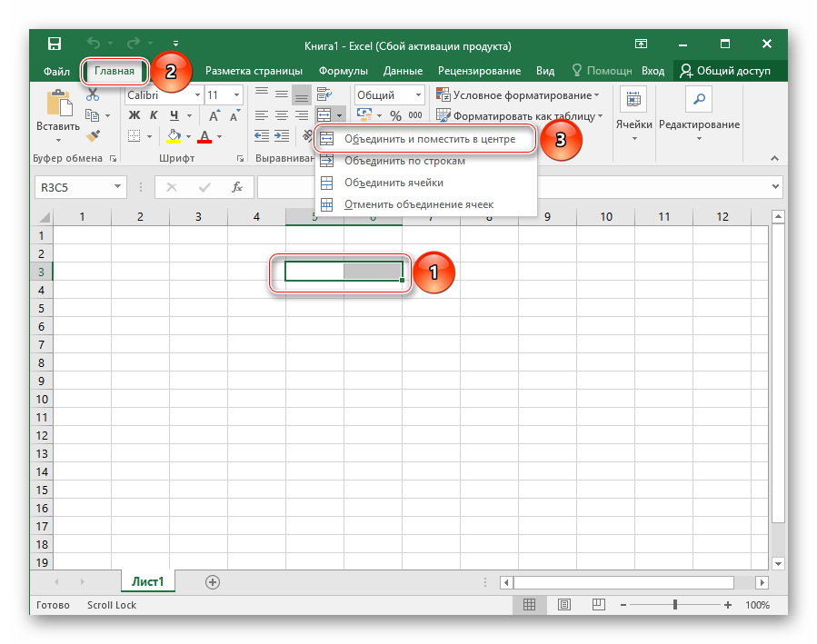Open the Редактирование editing group
Screen dimensions: 817x644
tap(699, 114)
